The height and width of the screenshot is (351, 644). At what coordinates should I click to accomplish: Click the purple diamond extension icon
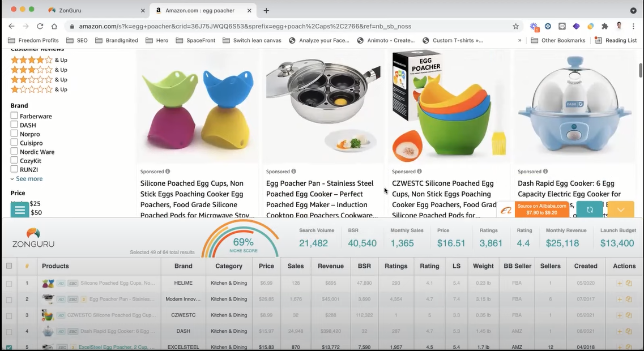point(576,26)
